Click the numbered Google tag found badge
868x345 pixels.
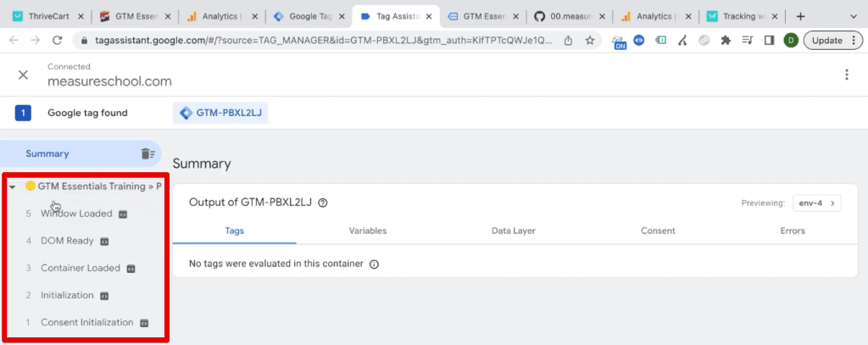click(x=23, y=113)
